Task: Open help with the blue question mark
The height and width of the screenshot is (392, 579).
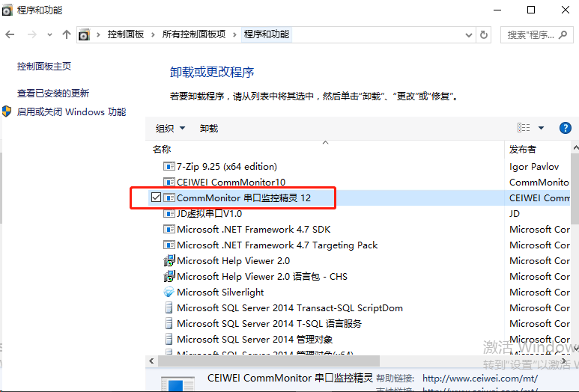Action: pos(565,128)
